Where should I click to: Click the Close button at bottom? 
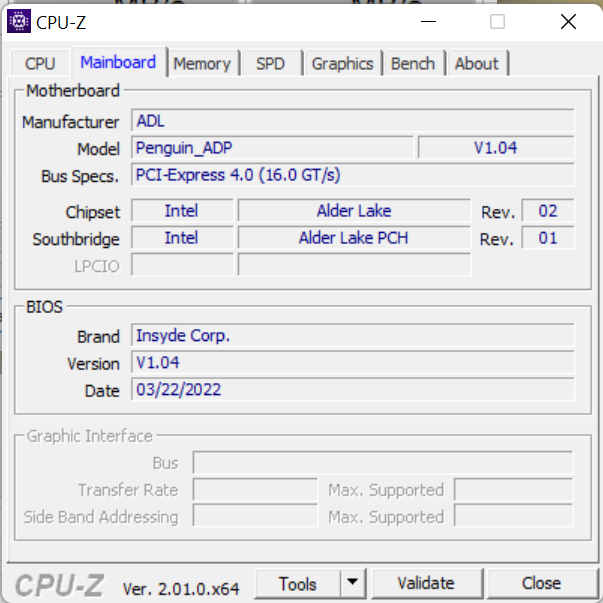point(541,584)
